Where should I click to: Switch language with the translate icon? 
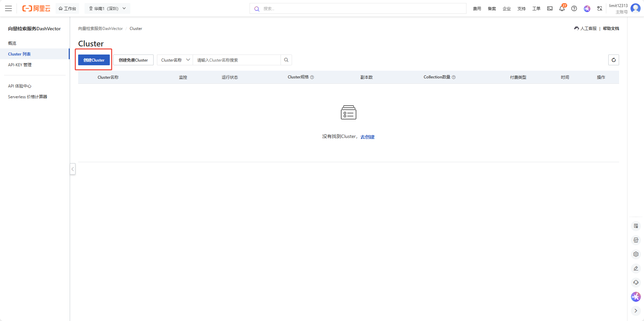(600, 8)
